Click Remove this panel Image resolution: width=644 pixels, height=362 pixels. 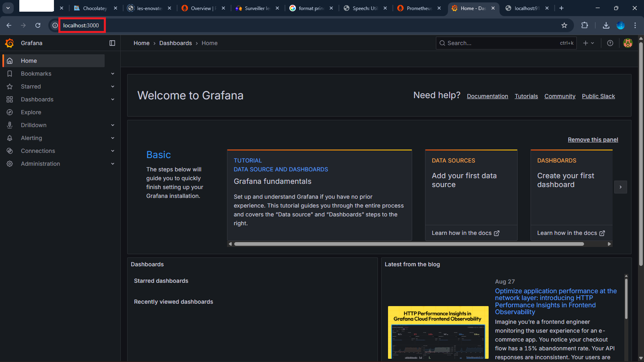click(x=593, y=140)
